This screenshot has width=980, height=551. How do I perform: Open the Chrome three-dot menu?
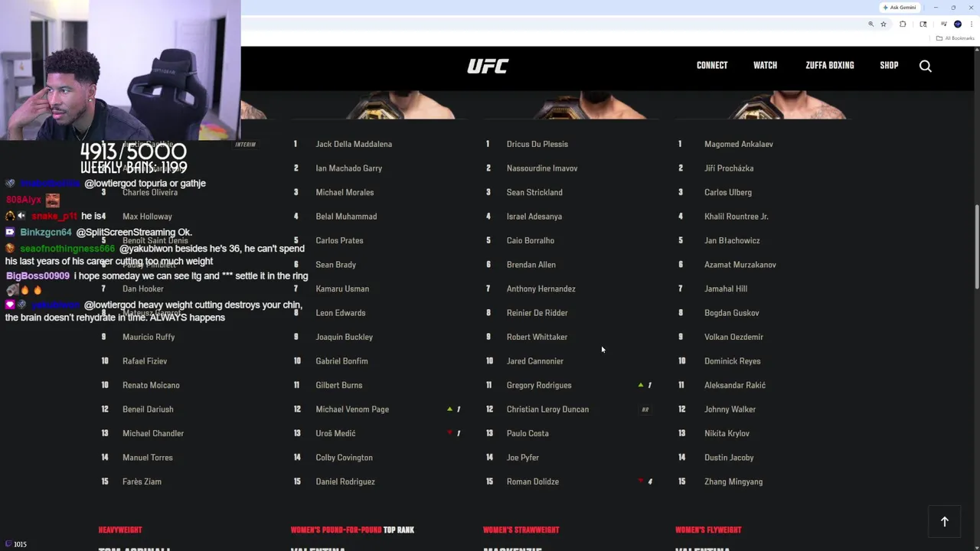pos(972,24)
